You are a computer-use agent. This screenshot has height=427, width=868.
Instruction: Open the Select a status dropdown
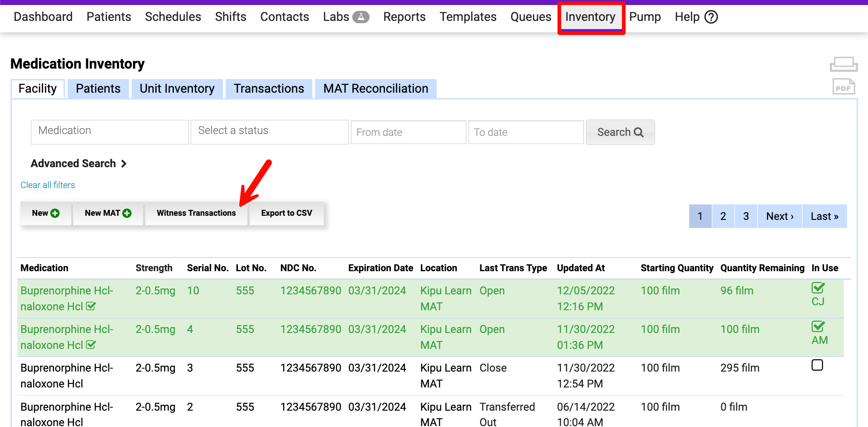pyautogui.click(x=269, y=132)
